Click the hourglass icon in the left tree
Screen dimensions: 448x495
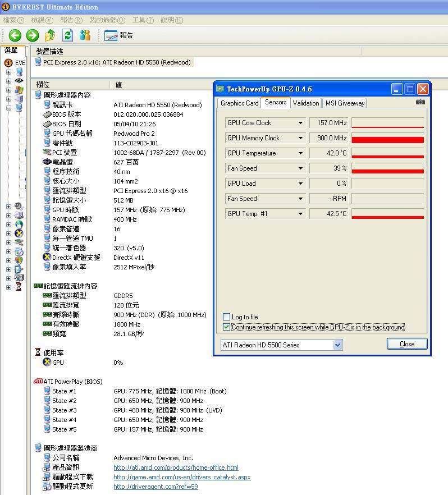19,287
